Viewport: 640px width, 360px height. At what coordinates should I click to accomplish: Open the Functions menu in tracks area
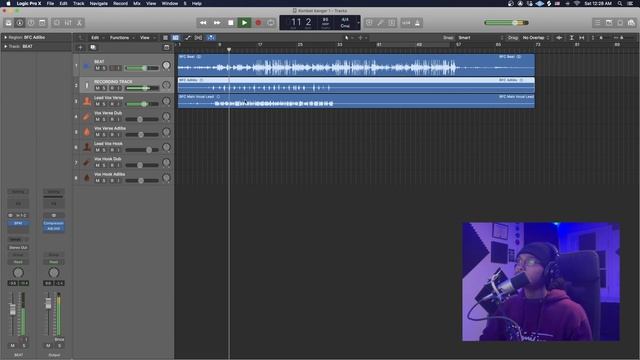coord(122,38)
